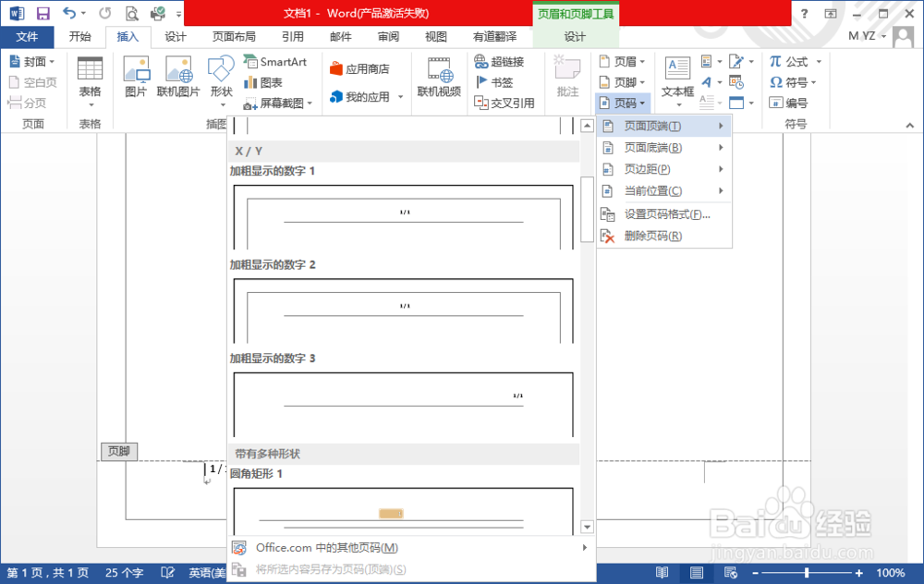Open Format Page Numbers (设置页码格式) dialog

tap(663, 214)
